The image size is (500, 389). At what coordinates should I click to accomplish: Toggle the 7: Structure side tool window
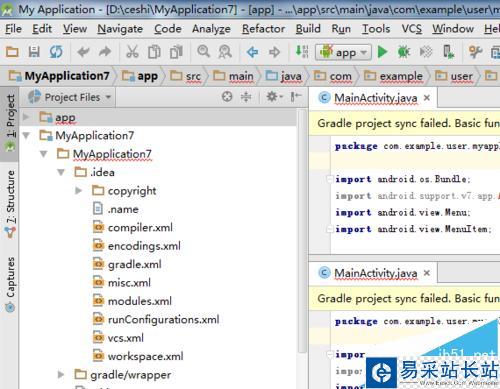click(10, 204)
